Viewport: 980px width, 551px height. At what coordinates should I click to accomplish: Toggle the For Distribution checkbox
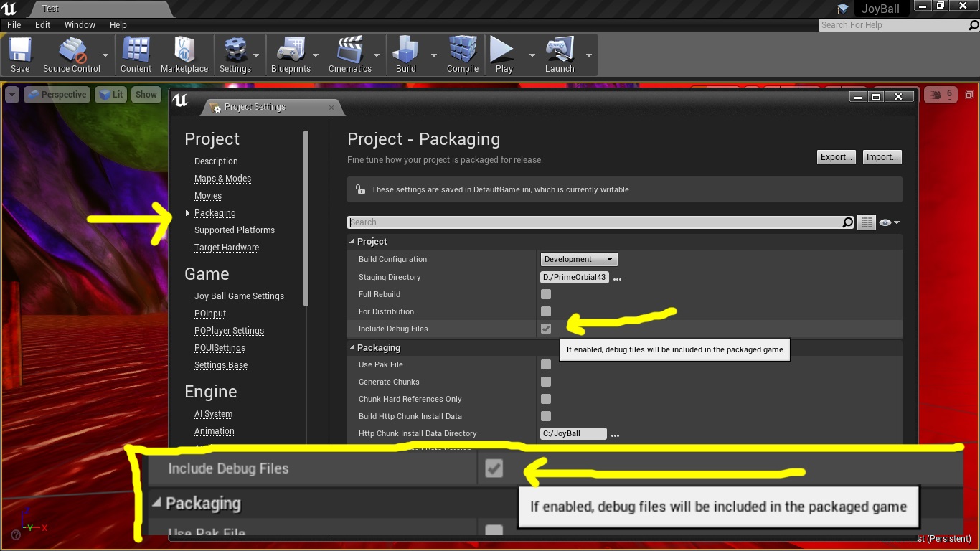[546, 311]
